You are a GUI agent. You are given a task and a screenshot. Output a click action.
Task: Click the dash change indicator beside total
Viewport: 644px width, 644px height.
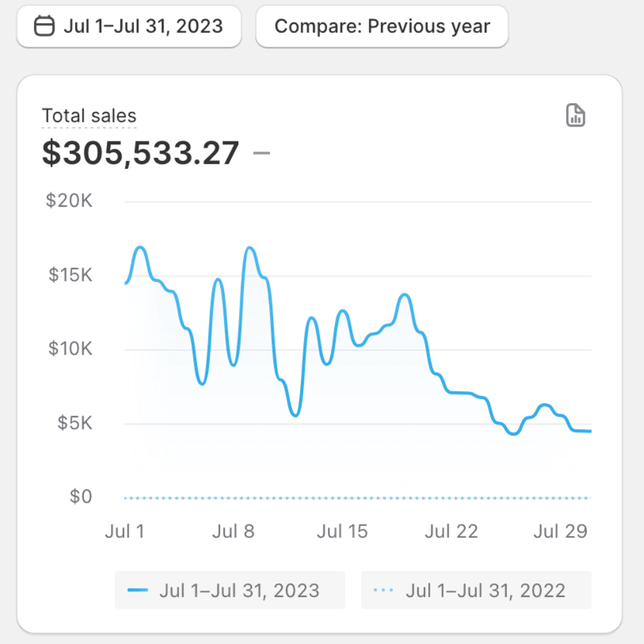coord(262,153)
